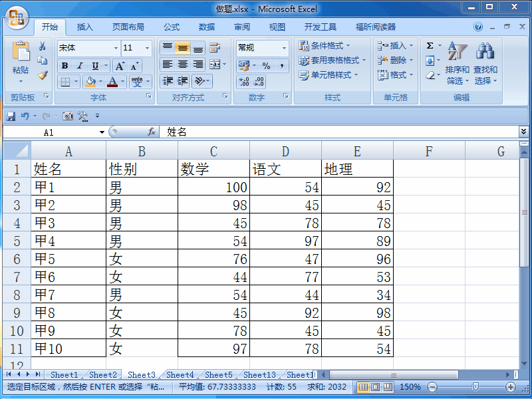Click the camera icon in quick access toolbar
This screenshot has height=399, width=532.
pyautogui.click(x=68, y=116)
